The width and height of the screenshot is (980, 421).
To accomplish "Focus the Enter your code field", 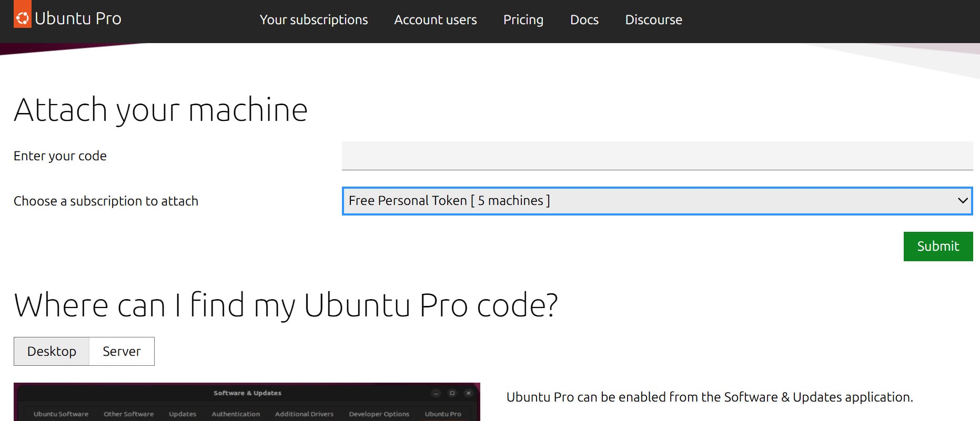I will tap(656, 156).
